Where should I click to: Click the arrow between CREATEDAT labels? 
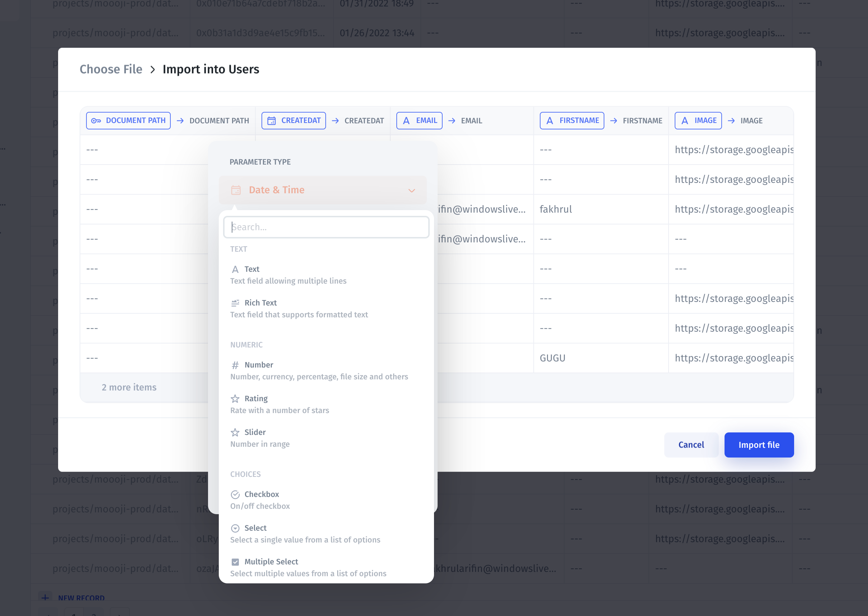335,120
